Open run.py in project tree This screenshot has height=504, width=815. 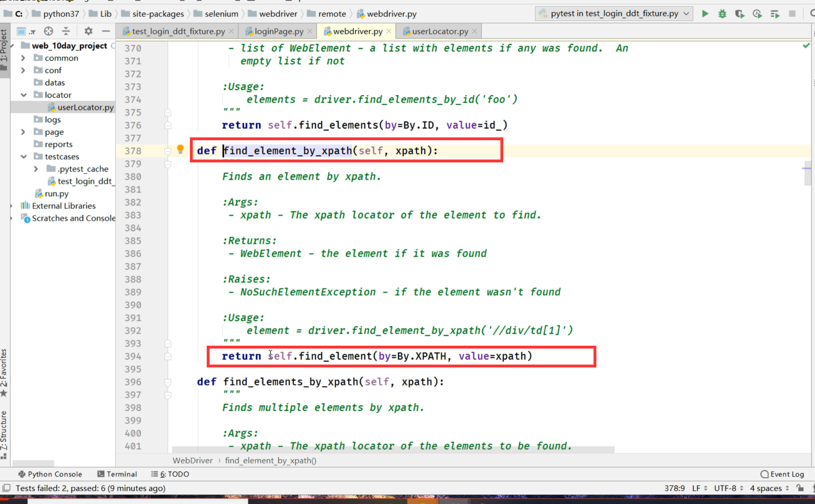point(56,194)
